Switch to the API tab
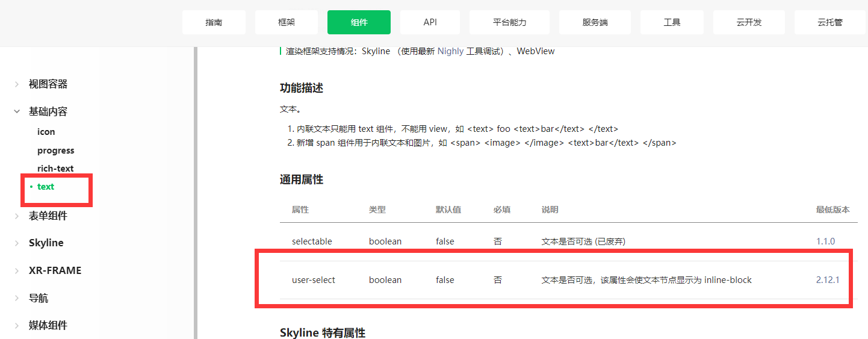This screenshot has width=868, height=339. (x=430, y=22)
